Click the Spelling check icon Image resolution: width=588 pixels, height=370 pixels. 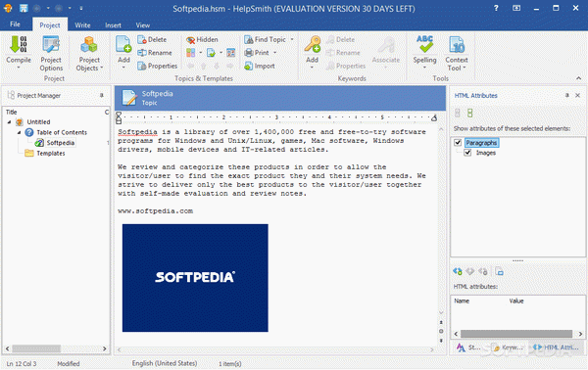point(424,45)
